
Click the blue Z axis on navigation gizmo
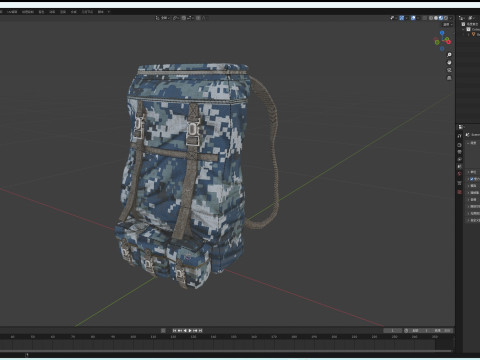tap(442, 33)
